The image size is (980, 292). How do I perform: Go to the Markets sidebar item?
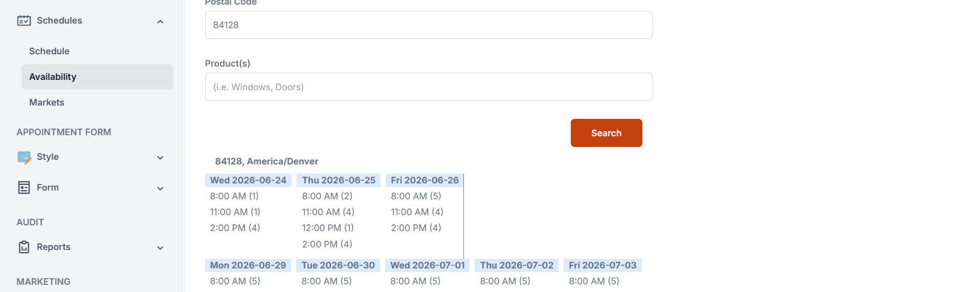47,102
